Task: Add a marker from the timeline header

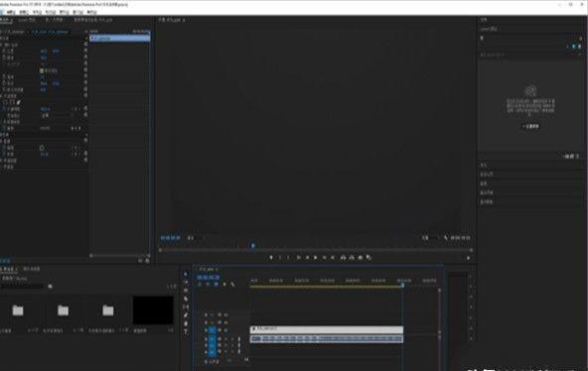Action: coord(224,284)
